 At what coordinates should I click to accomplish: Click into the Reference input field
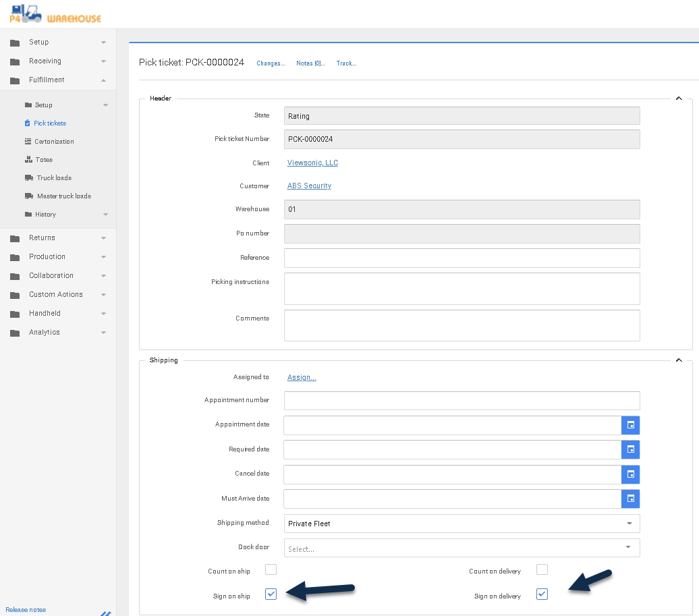462,258
